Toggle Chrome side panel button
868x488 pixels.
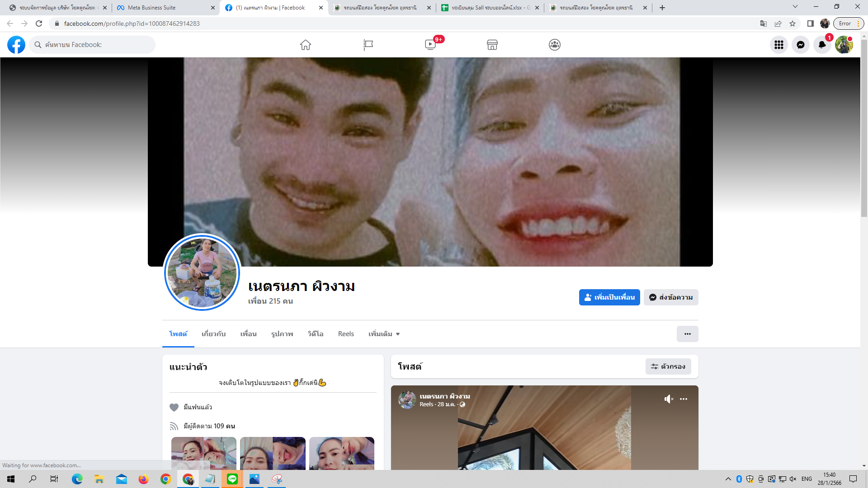click(811, 23)
